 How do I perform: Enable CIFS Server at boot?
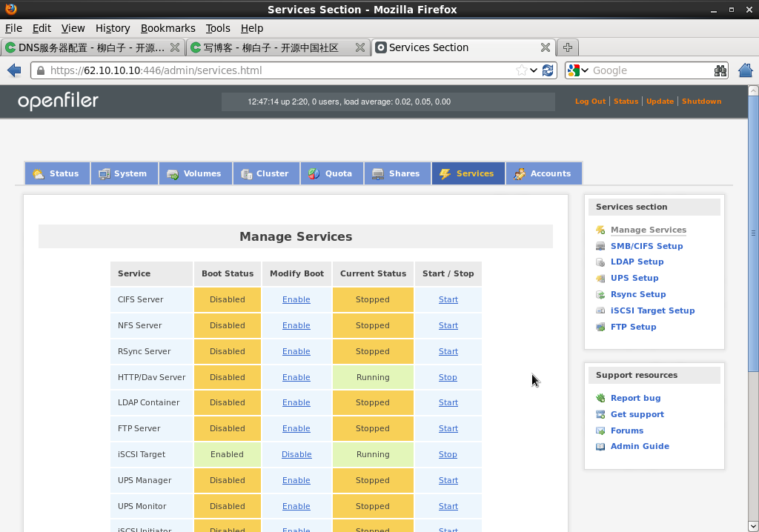tap(296, 299)
